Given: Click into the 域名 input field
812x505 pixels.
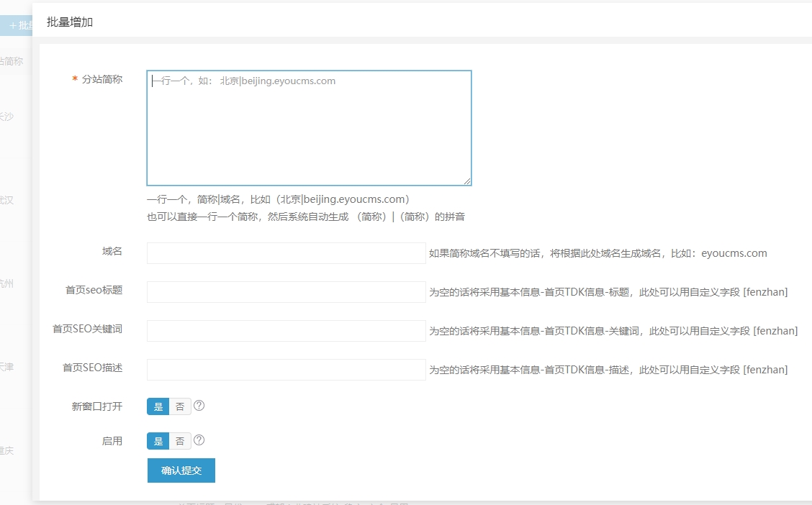Looking at the screenshot, I should (x=286, y=253).
